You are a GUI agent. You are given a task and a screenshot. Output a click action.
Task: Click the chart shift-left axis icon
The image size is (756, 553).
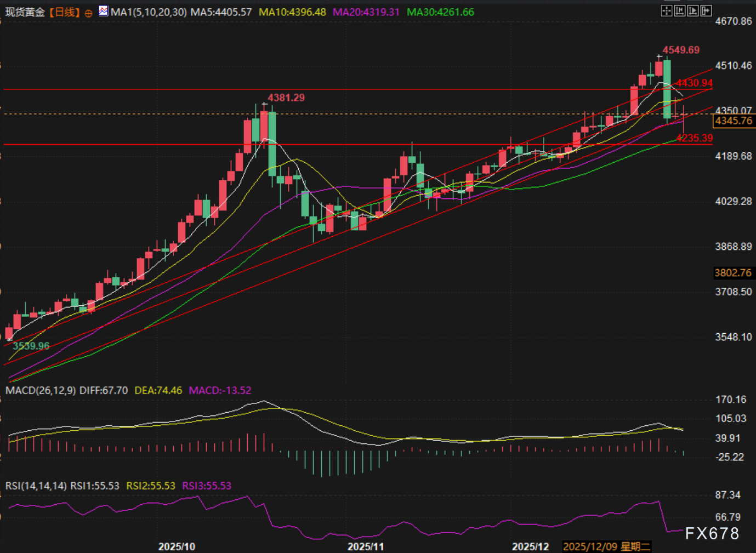680,10
